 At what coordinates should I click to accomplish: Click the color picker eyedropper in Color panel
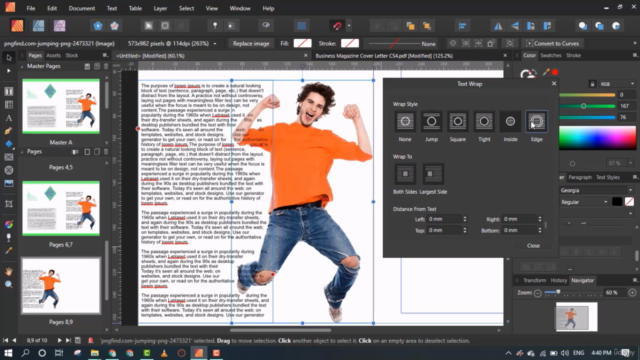pos(546,73)
